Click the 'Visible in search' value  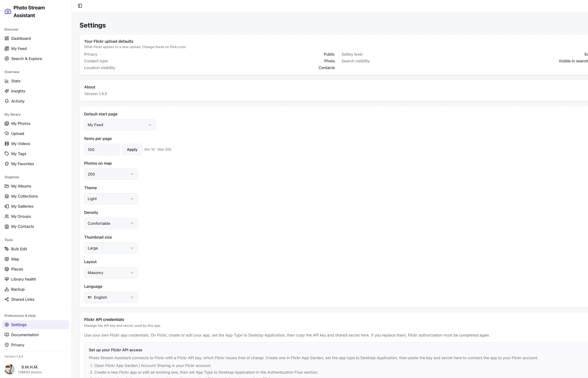click(x=573, y=61)
